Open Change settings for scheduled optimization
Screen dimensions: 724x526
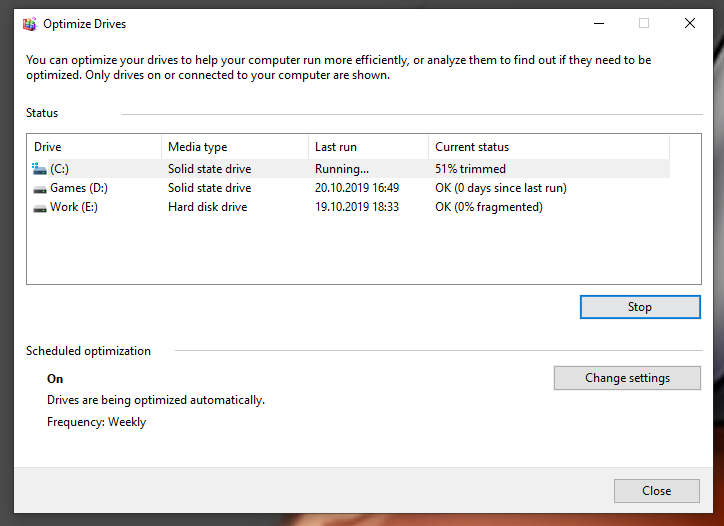click(x=627, y=378)
